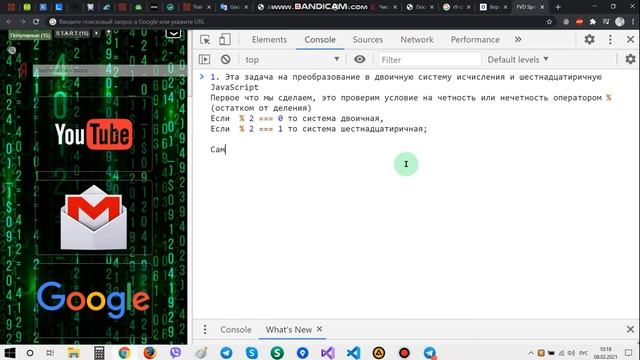The image size is (640, 360).
Task: Open the taskbar clock and date
Action: point(605,353)
